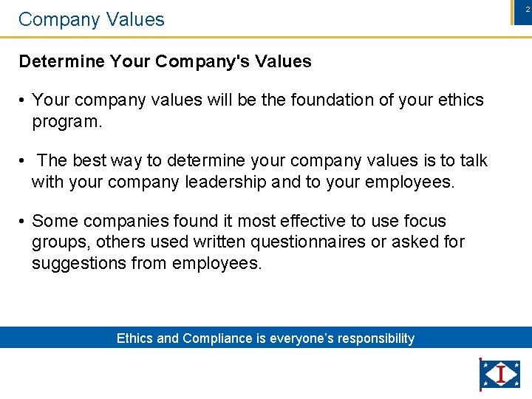532x399 pixels.
Task: Click the word 'leadership' in second bullet
Action: (225, 183)
